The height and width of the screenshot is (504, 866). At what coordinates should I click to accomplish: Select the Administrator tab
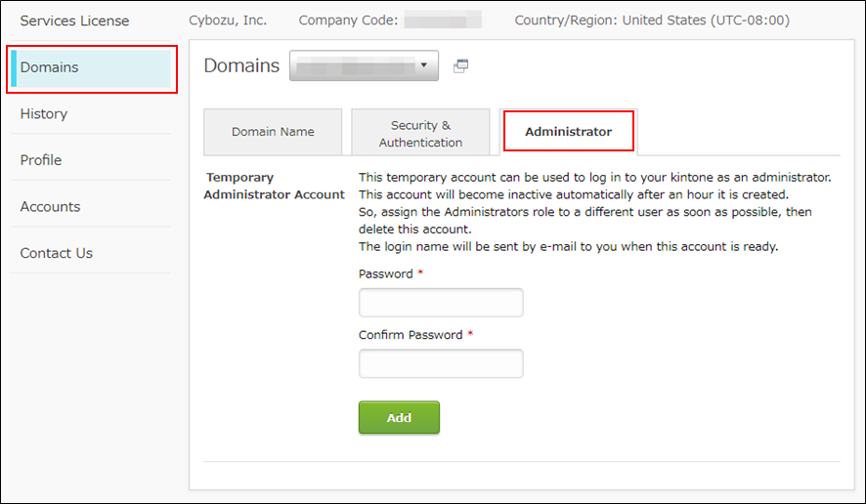568,132
